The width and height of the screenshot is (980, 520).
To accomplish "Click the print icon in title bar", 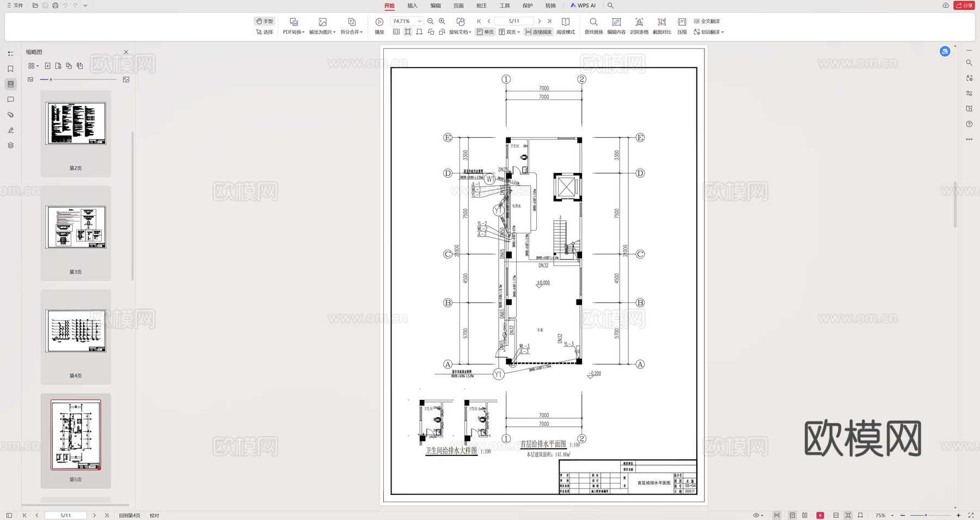I will pyautogui.click(x=55, y=5).
